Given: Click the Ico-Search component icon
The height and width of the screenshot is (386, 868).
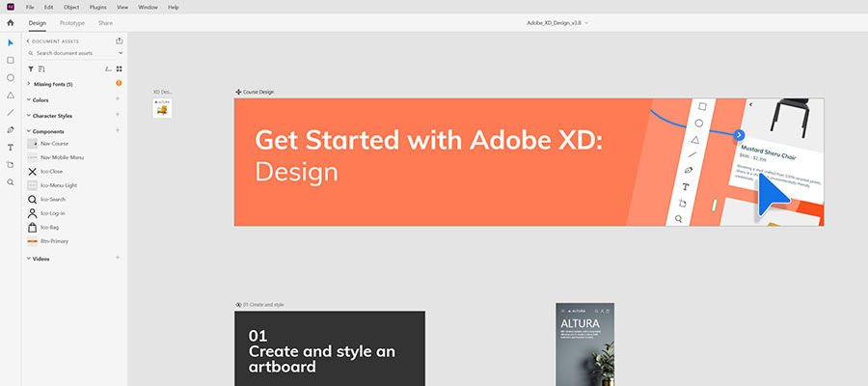Looking at the screenshot, I should point(32,200).
